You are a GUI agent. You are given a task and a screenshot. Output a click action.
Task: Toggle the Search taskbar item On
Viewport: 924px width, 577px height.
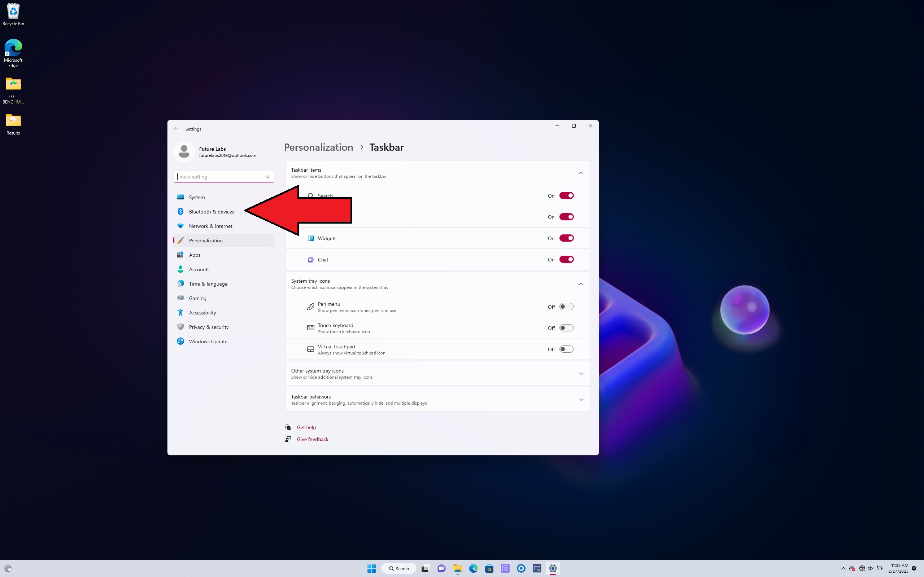pyautogui.click(x=567, y=195)
